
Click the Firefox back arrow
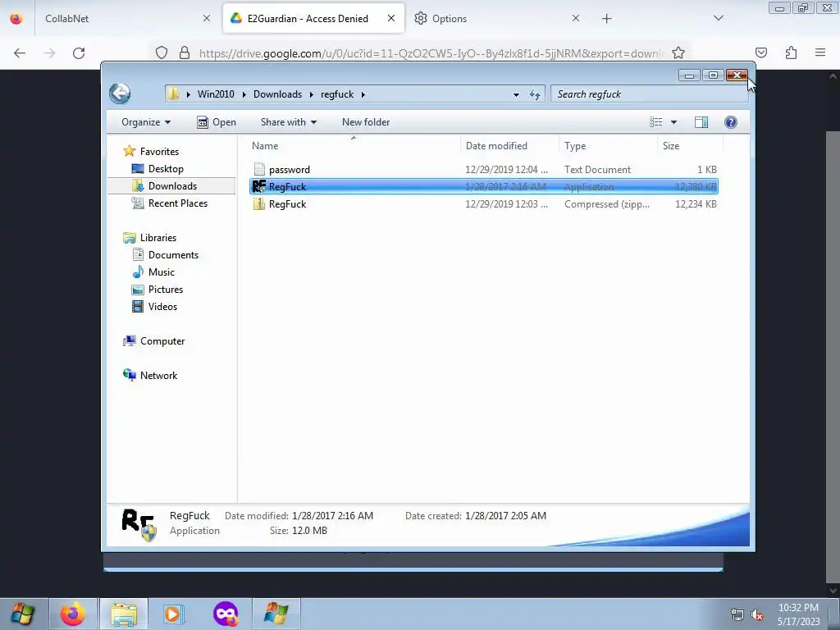(20, 53)
